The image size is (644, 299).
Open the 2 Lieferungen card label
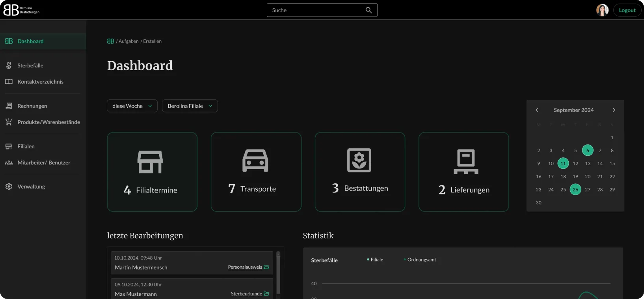point(464,190)
